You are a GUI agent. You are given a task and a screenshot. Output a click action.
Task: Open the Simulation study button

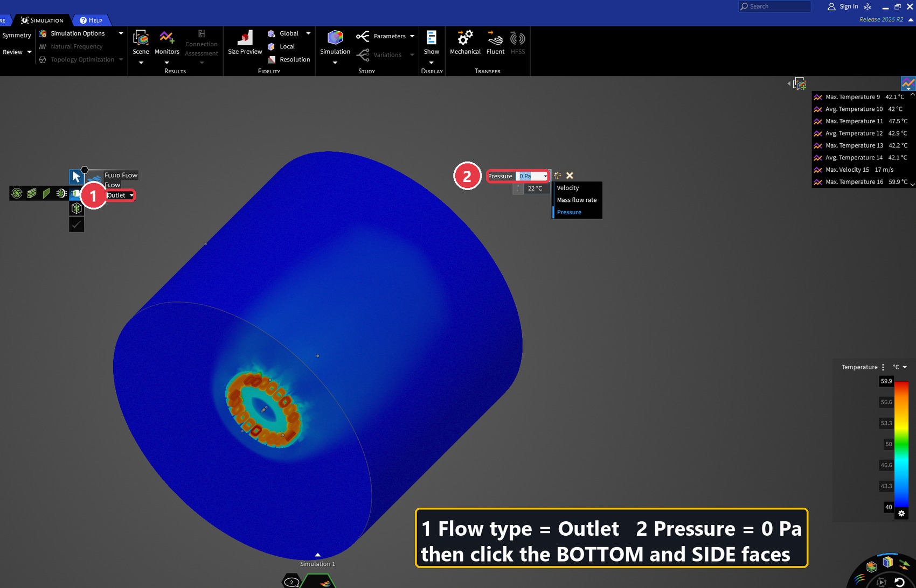click(335, 43)
